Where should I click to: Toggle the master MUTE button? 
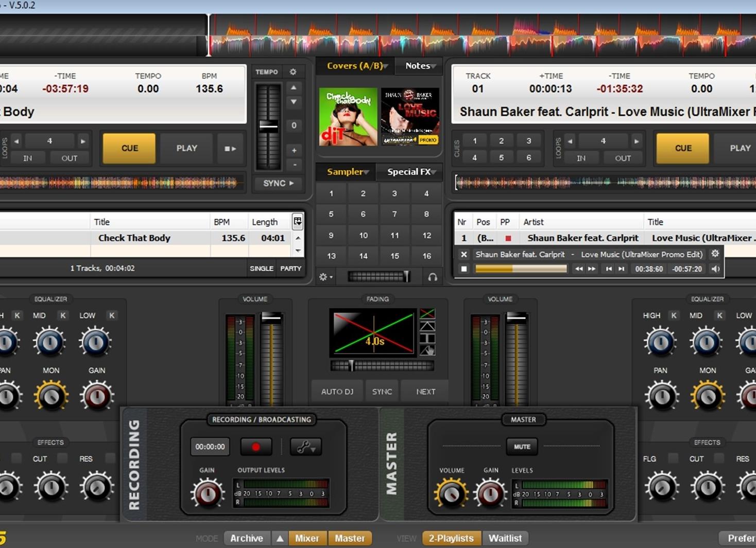click(522, 447)
